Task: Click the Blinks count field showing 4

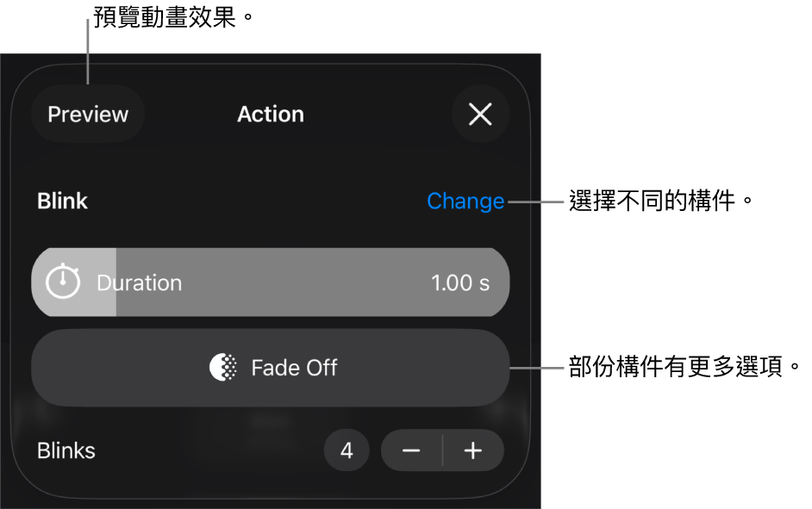Action: pyautogui.click(x=347, y=450)
